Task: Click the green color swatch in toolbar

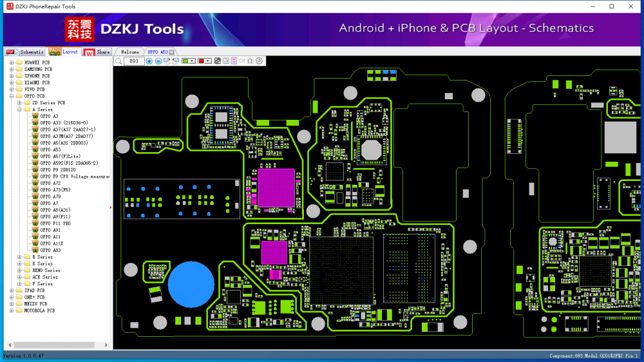Action: pyautogui.click(x=185, y=61)
